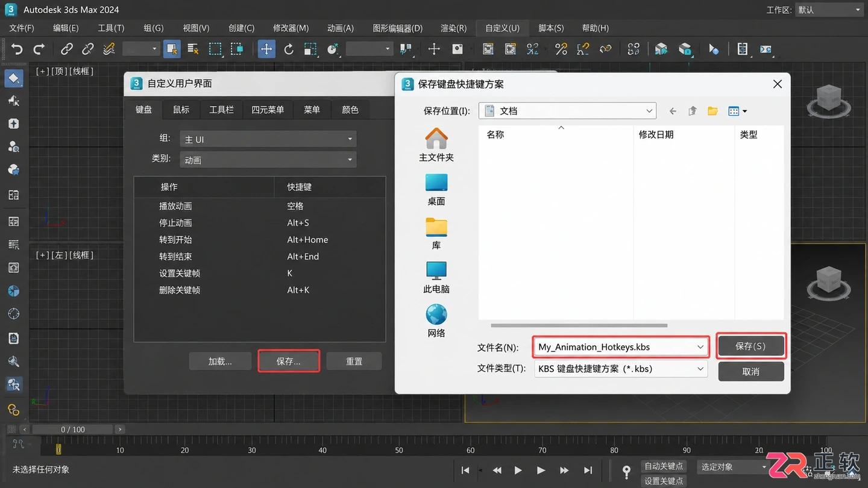Open 此电脑 in the save dialog
The width and height of the screenshot is (868, 488).
click(436, 278)
